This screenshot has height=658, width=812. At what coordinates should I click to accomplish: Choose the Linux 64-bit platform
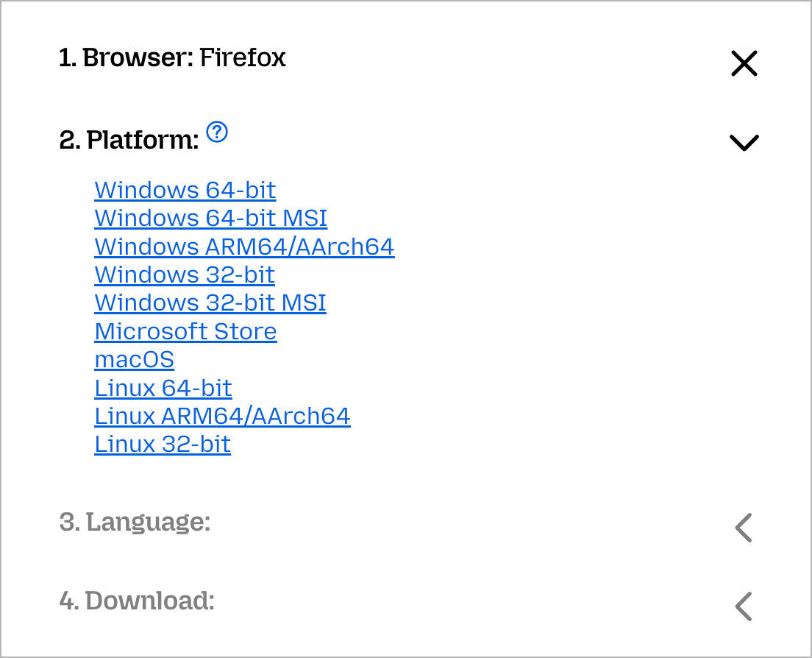163,388
